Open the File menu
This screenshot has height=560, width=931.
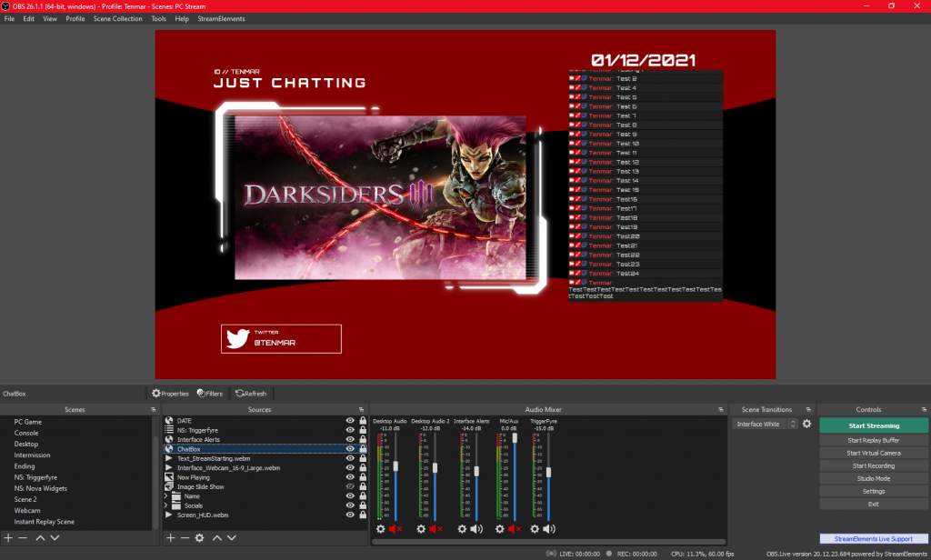tap(9, 18)
